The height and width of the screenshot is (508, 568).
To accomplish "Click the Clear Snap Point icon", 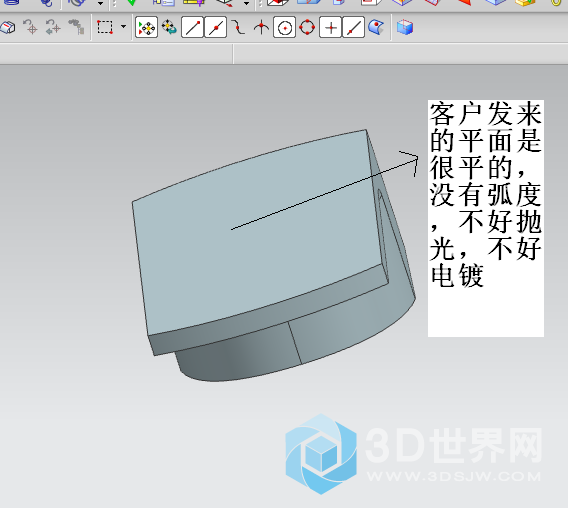I will tap(169, 27).
